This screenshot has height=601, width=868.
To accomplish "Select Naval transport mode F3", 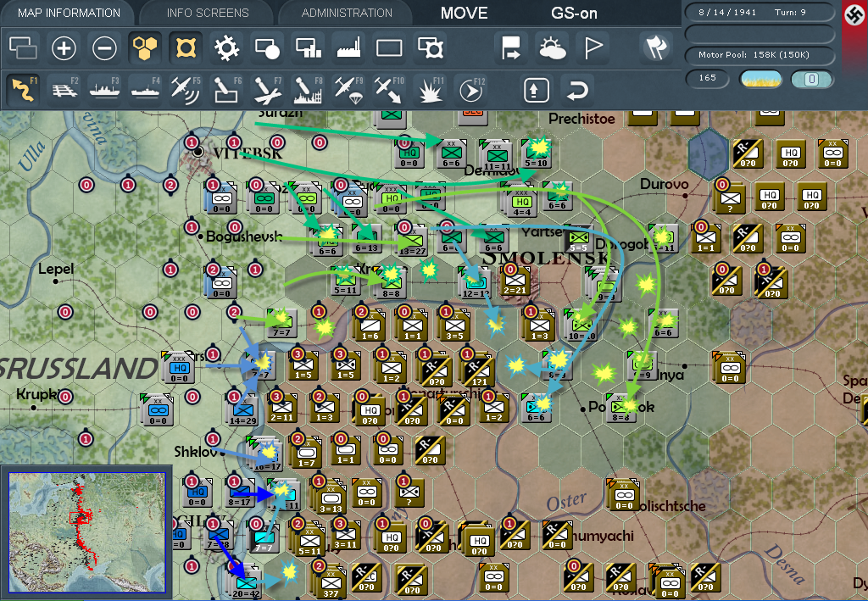I will pyautogui.click(x=104, y=90).
